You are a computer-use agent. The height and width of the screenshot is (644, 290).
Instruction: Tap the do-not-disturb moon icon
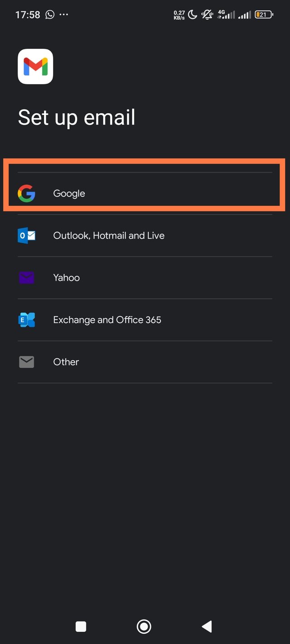(x=193, y=14)
